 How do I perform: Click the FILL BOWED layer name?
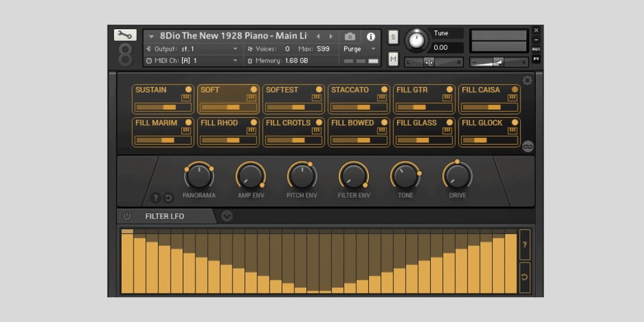coord(353,122)
